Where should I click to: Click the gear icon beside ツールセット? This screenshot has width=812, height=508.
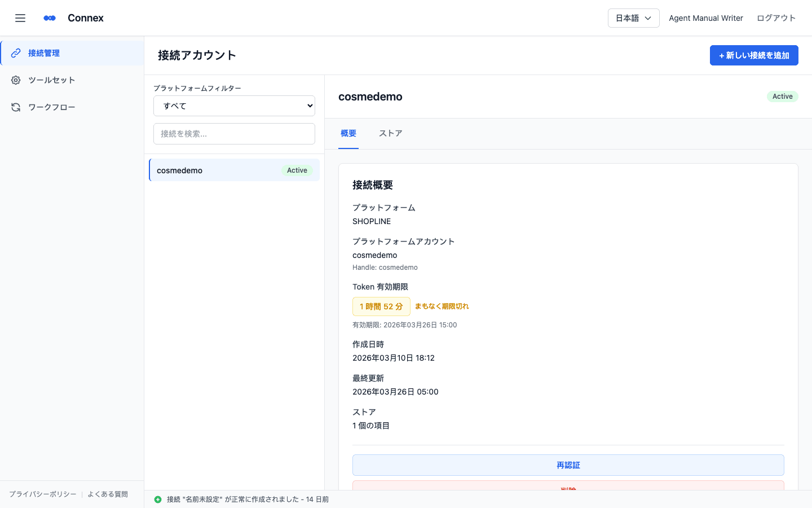16,80
